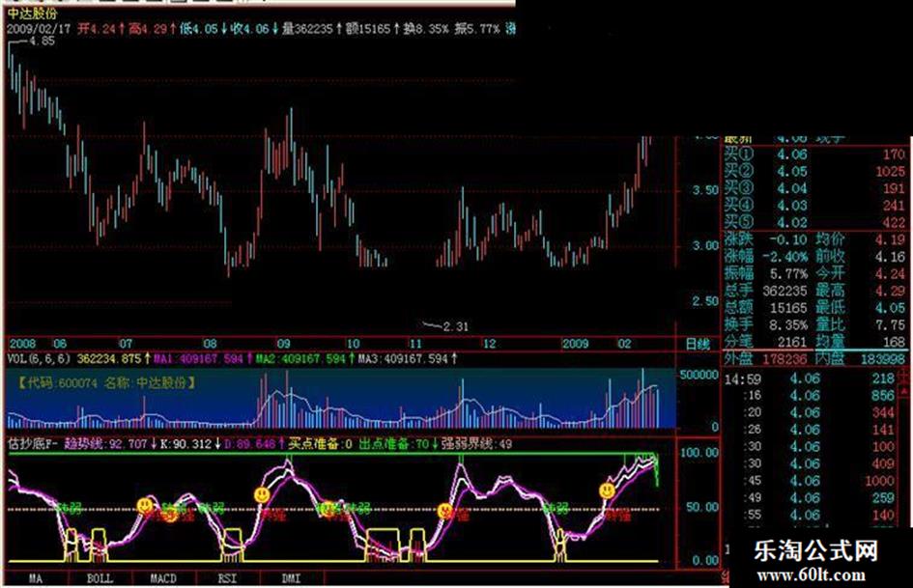This screenshot has width=913, height=588.
Task: Select the 买④ bid row at 4.03
Action: [815, 206]
